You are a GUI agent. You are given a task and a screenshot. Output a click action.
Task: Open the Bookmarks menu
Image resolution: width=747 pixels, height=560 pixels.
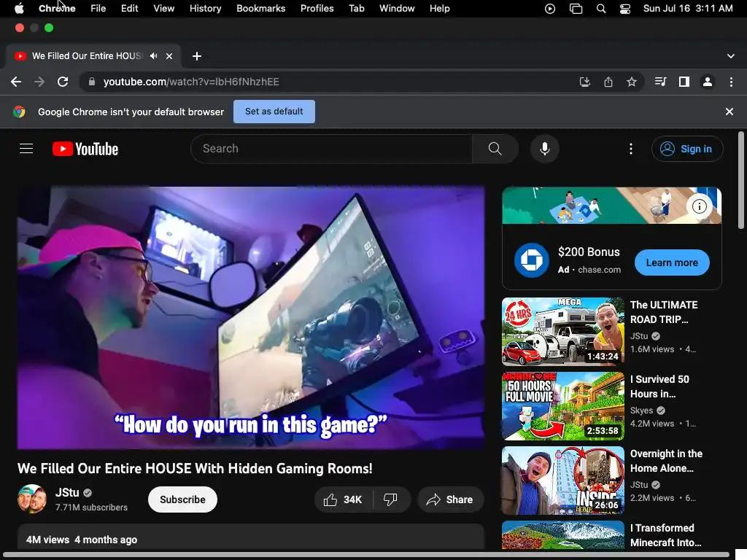260,9
